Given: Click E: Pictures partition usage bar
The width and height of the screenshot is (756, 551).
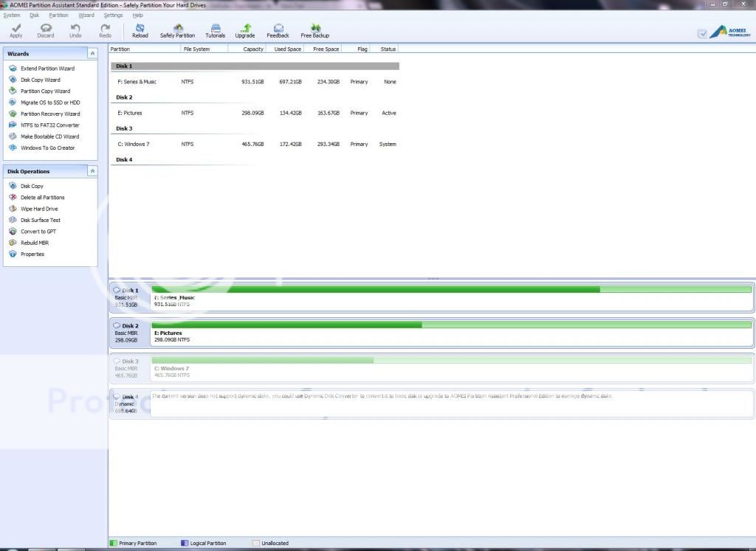Looking at the screenshot, I should coord(451,325).
